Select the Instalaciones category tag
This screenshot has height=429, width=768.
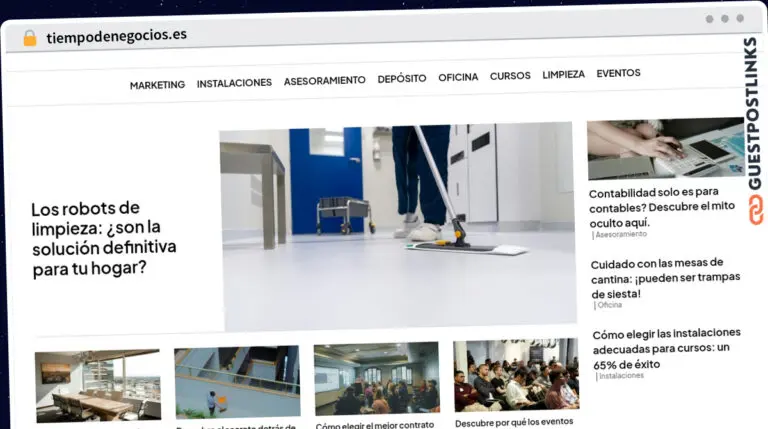pos(621,376)
